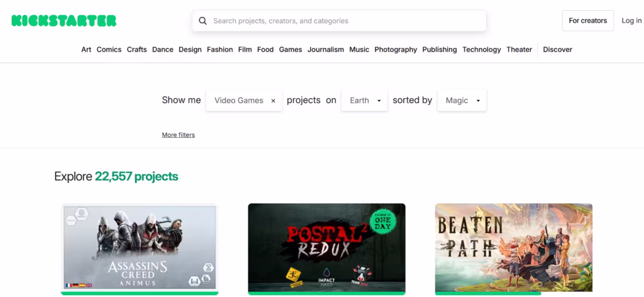Open the Art category
644x297 pixels.
(x=86, y=49)
